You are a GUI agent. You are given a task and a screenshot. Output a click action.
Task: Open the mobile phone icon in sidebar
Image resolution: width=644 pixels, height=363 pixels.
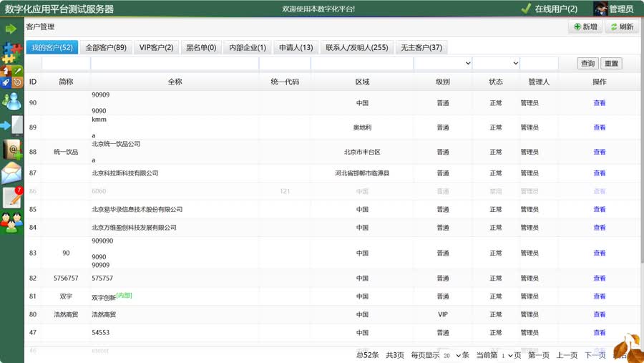(12, 125)
